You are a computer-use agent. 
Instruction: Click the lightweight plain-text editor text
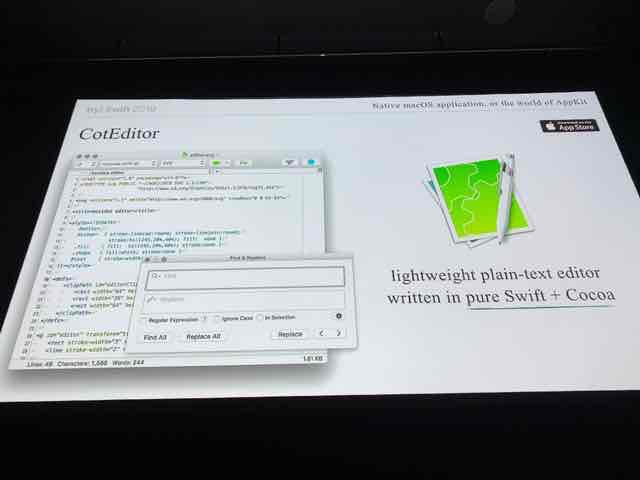495,275
